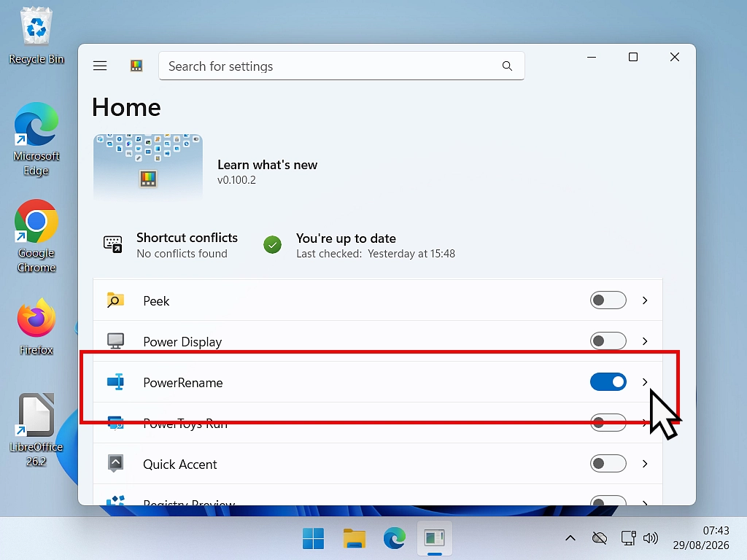Open the Learn what's new thumbnail
Image resolution: width=747 pixels, height=560 pixels.
[x=147, y=166]
